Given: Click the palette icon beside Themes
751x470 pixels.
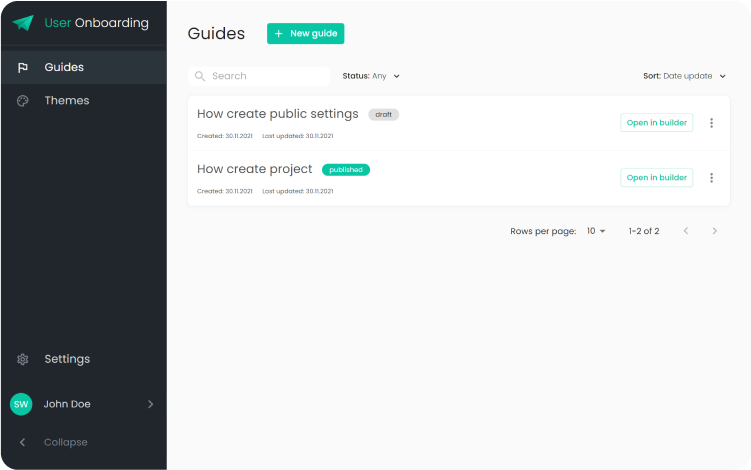Looking at the screenshot, I should pyautogui.click(x=23, y=101).
